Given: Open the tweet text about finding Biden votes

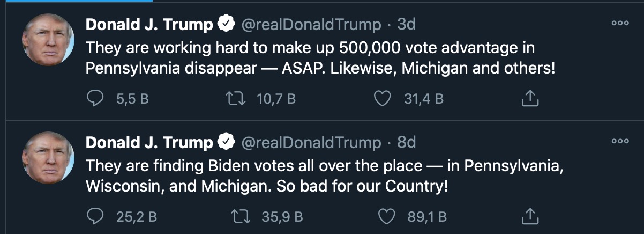Looking at the screenshot, I should click(321, 176).
